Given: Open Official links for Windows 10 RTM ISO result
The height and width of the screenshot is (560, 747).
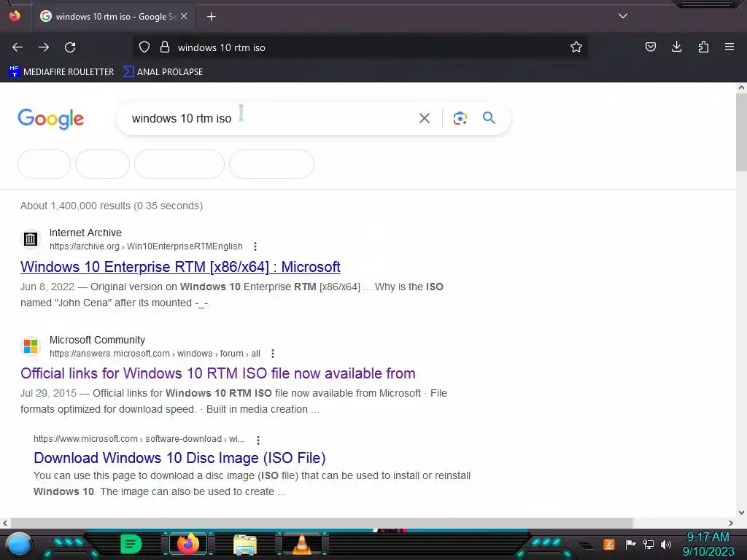Looking at the screenshot, I should coord(217,373).
